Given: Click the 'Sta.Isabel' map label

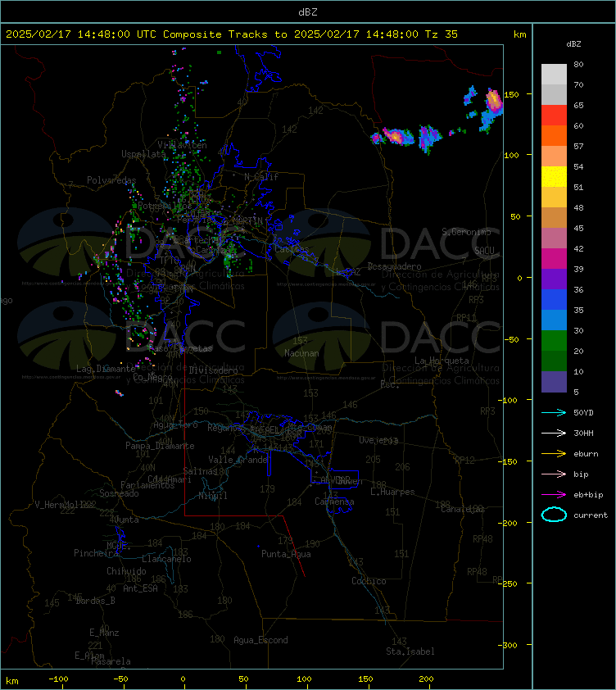Looking at the screenshot, I should [410, 651].
